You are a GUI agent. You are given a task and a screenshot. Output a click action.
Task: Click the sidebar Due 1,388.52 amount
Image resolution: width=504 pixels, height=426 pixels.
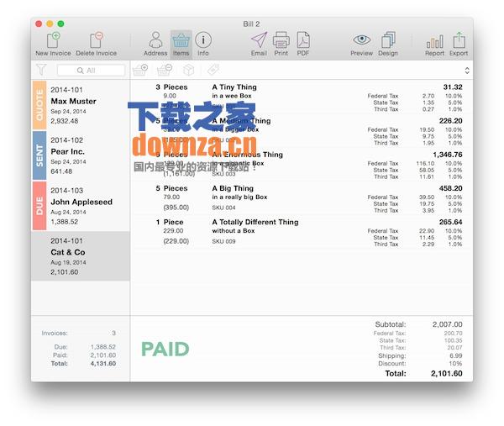tap(102, 347)
